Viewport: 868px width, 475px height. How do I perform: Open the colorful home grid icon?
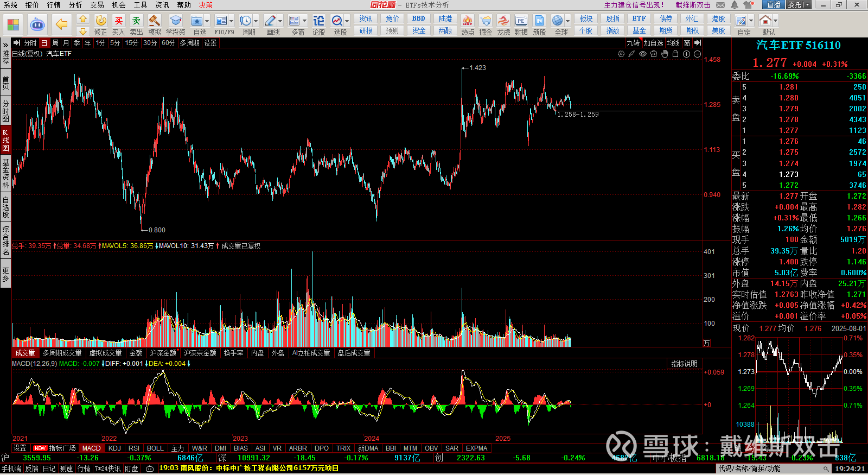pyautogui.click(x=13, y=24)
